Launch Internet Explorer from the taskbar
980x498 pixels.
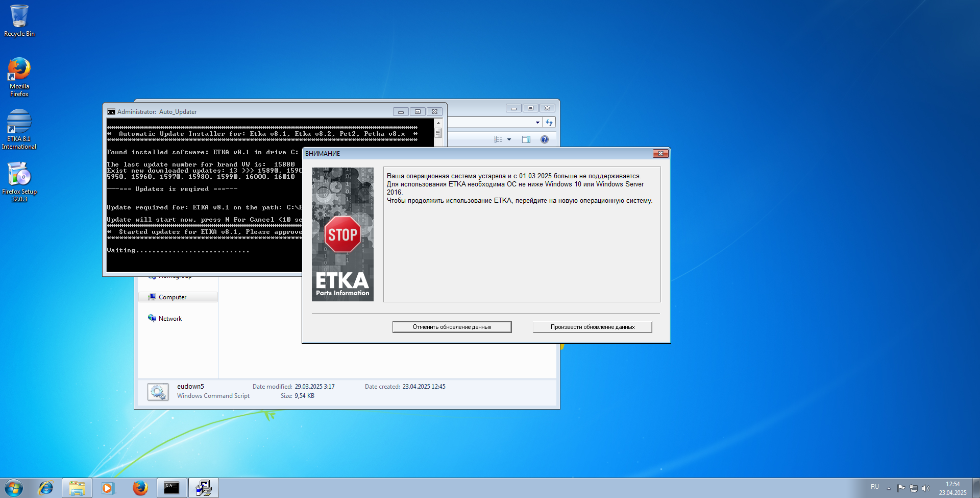point(46,488)
